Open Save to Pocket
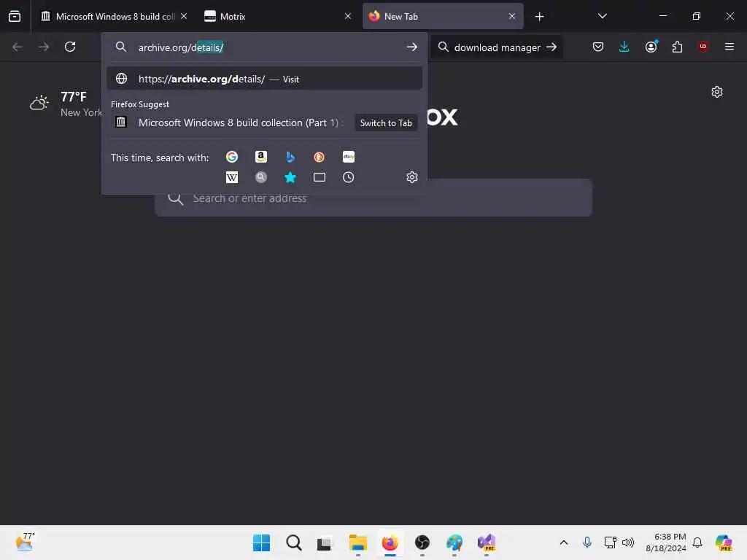 598,47
